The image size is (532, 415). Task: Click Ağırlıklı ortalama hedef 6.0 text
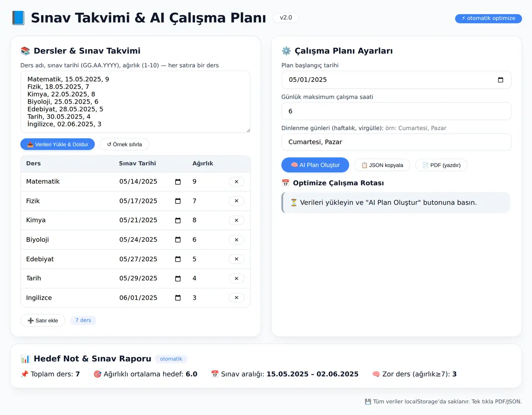145,374
